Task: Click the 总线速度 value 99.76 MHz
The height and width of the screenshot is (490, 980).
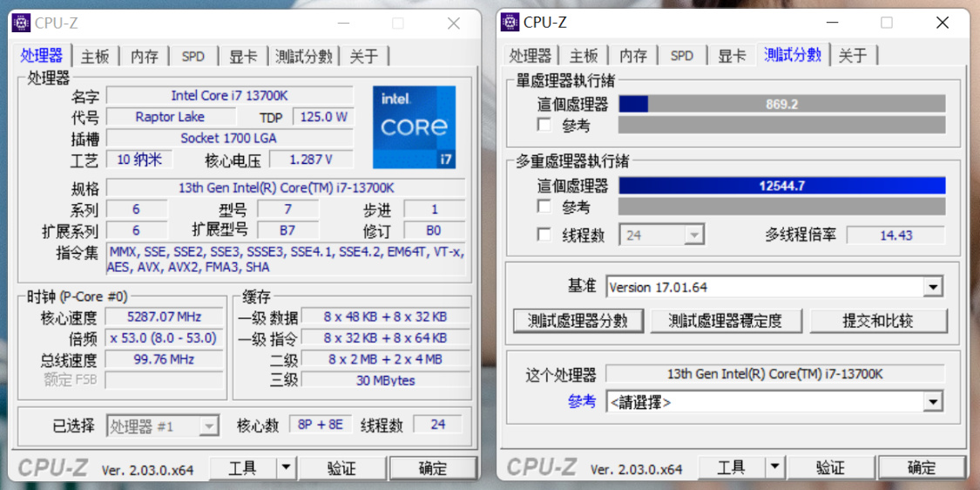Action: point(164,358)
